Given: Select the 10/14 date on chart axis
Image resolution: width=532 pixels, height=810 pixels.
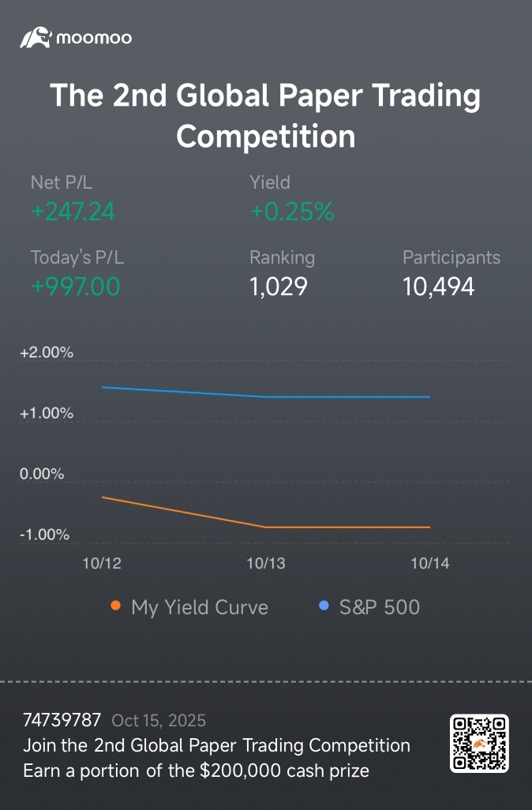Looking at the screenshot, I should pyautogui.click(x=430, y=563).
